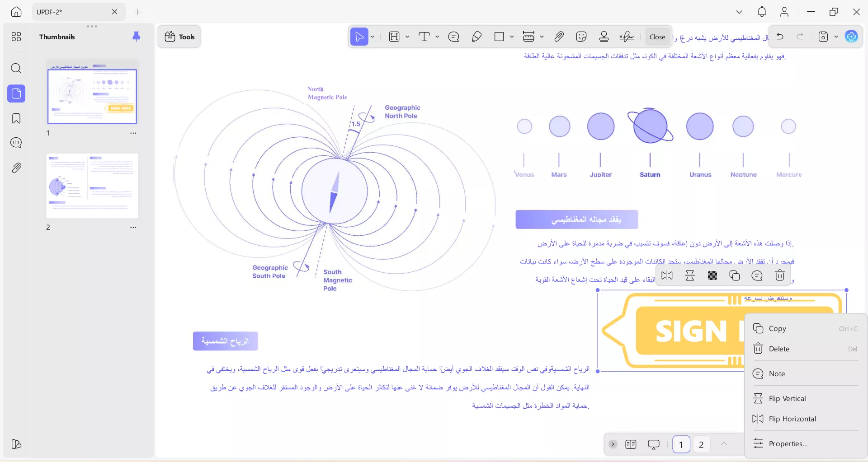Expand the selection tool options arrow
The image size is (868, 462).
point(373,37)
